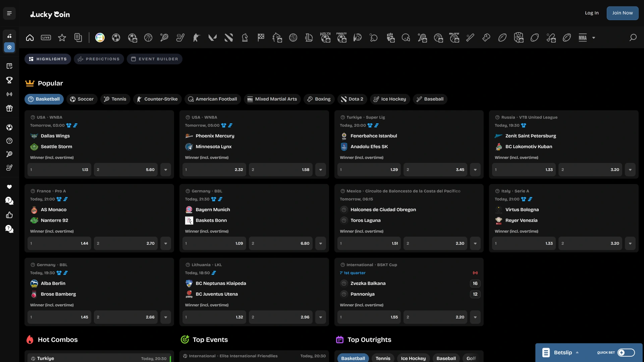Screen dimensions: 644x362
Task: Select the MMA icon in sports bar
Action: click(583, 38)
